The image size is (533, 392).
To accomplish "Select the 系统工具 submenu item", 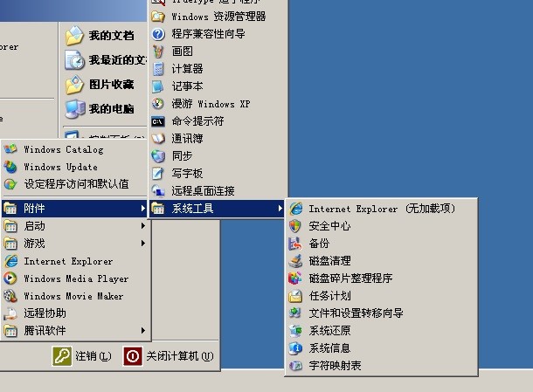I will [217, 209].
